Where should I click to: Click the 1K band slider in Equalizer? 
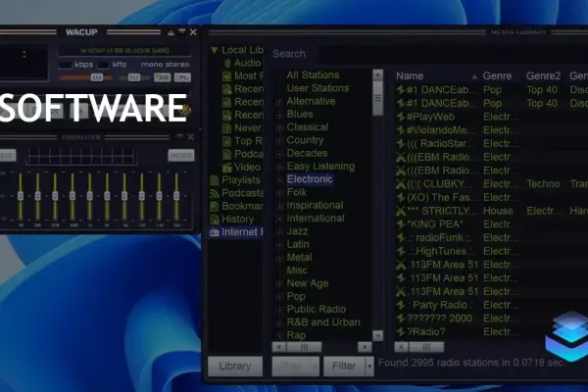pyautogui.click(x=89, y=196)
